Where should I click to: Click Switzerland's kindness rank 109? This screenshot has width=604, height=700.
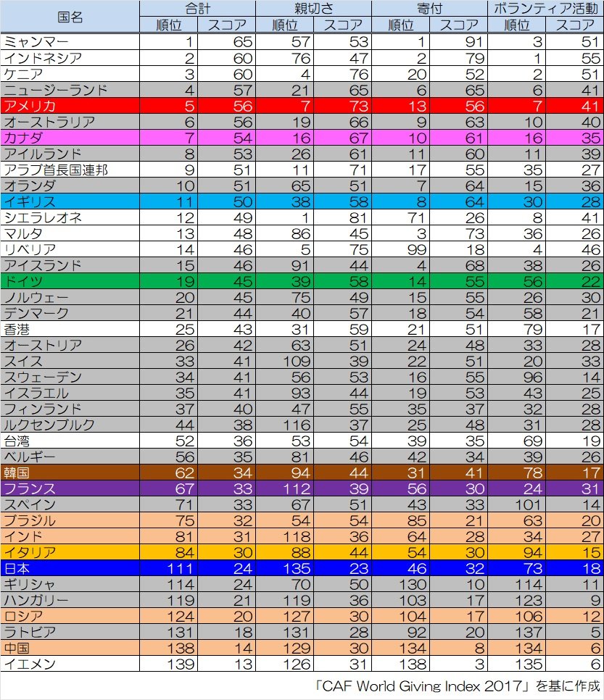(297, 361)
